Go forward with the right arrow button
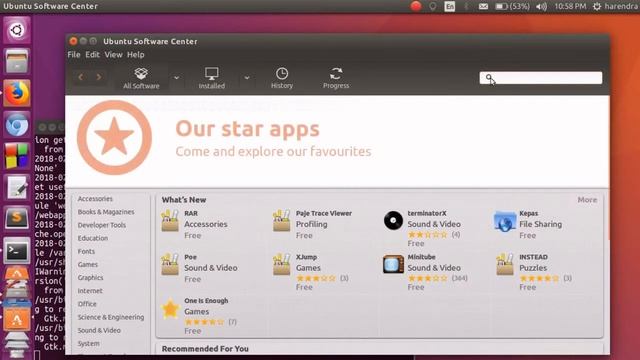Image resolution: width=640 pixels, height=360 pixels. (x=99, y=77)
